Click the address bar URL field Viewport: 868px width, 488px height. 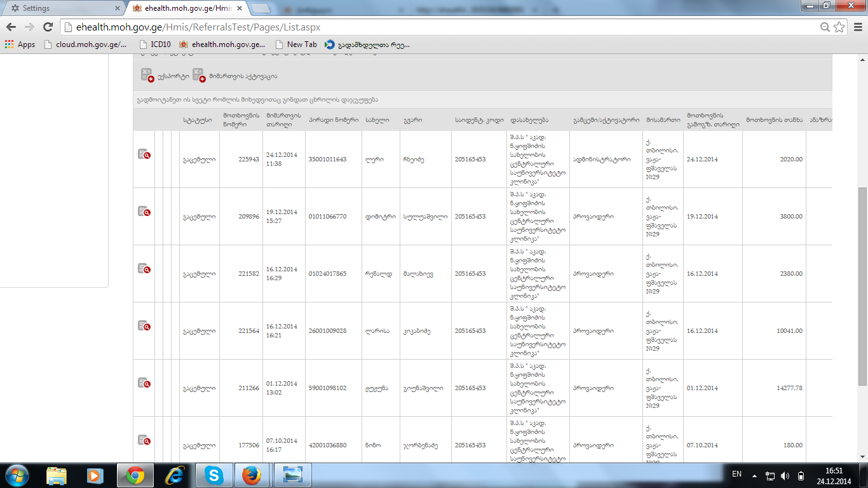438,27
